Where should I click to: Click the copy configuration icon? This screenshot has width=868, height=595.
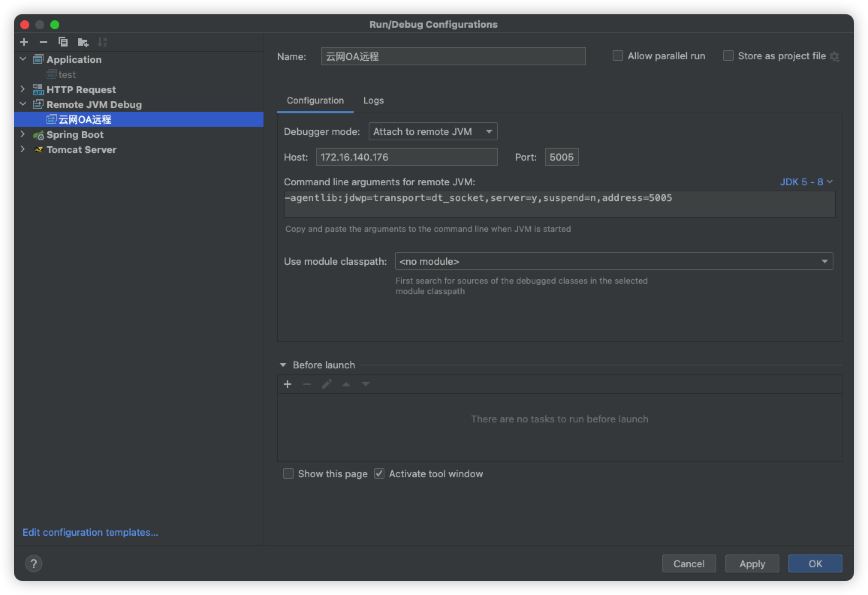[63, 42]
